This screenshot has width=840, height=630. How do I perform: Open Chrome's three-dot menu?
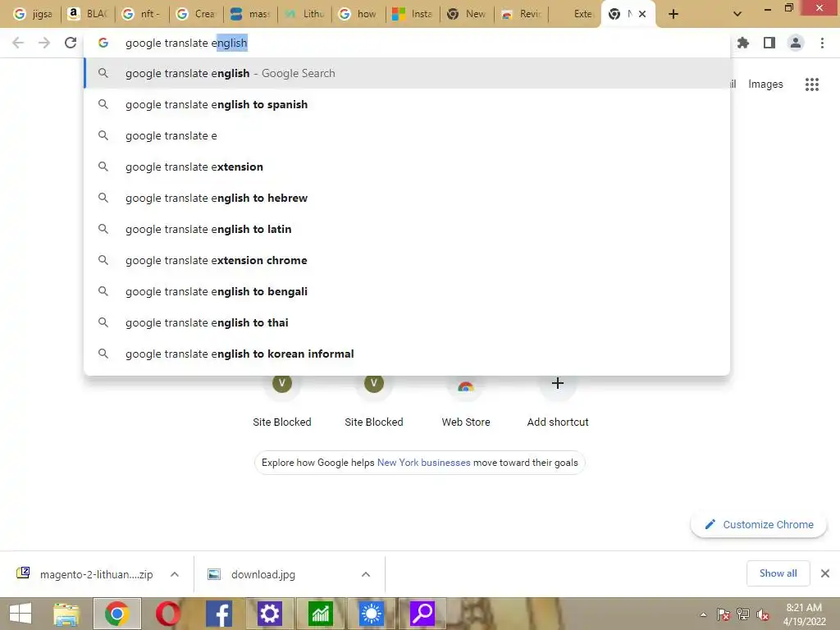(822, 43)
